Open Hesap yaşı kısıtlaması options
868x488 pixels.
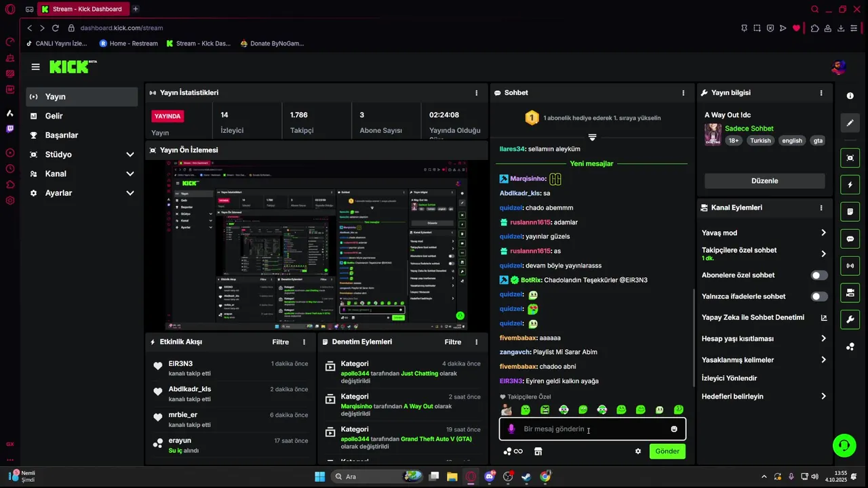(x=764, y=338)
